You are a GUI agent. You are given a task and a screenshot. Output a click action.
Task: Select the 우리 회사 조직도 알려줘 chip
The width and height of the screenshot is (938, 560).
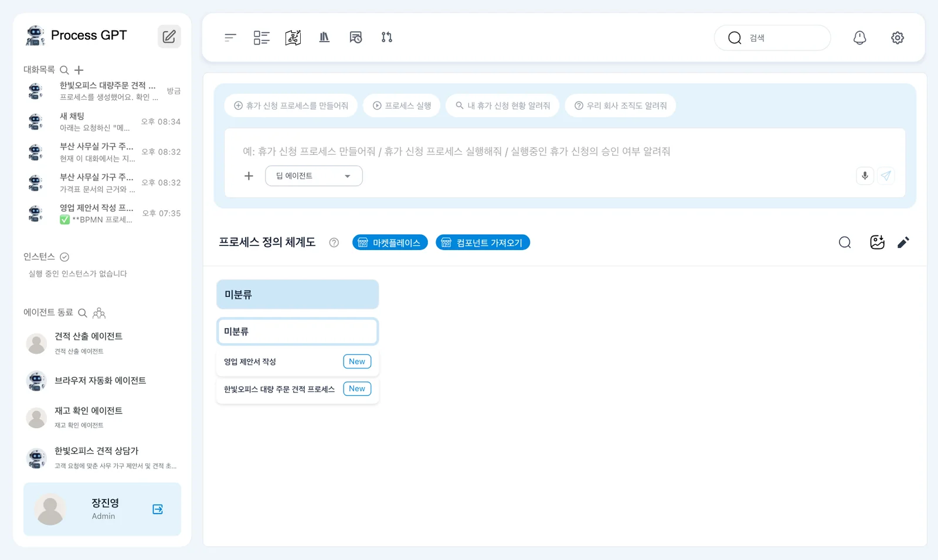pos(620,106)
